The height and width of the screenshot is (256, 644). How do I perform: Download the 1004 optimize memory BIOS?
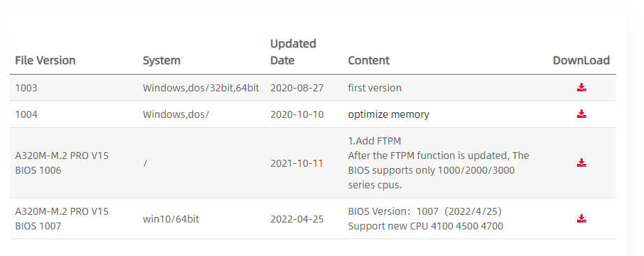click(581, 114)
